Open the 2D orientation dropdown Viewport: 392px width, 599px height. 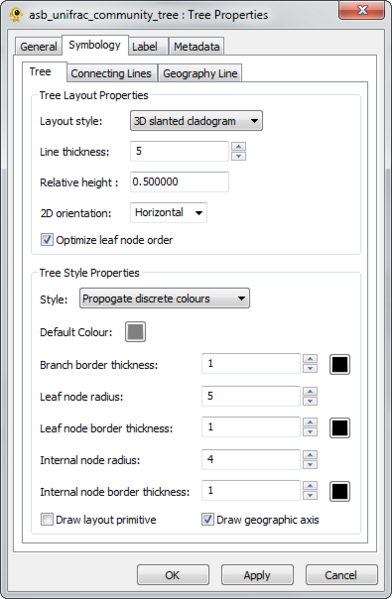pos(168,212)
